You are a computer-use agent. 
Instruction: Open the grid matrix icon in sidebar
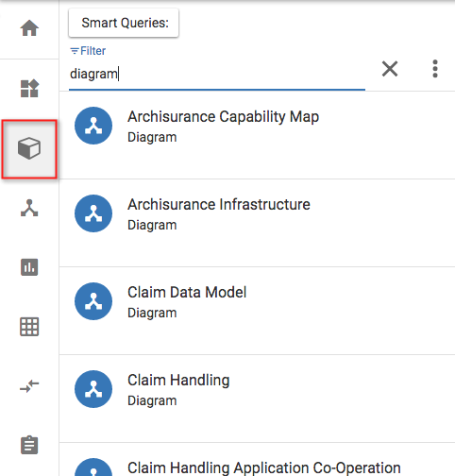29,327
